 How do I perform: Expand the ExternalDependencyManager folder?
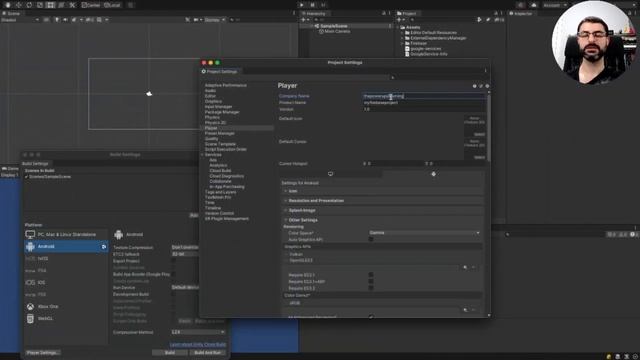click(x=402, y=38)
